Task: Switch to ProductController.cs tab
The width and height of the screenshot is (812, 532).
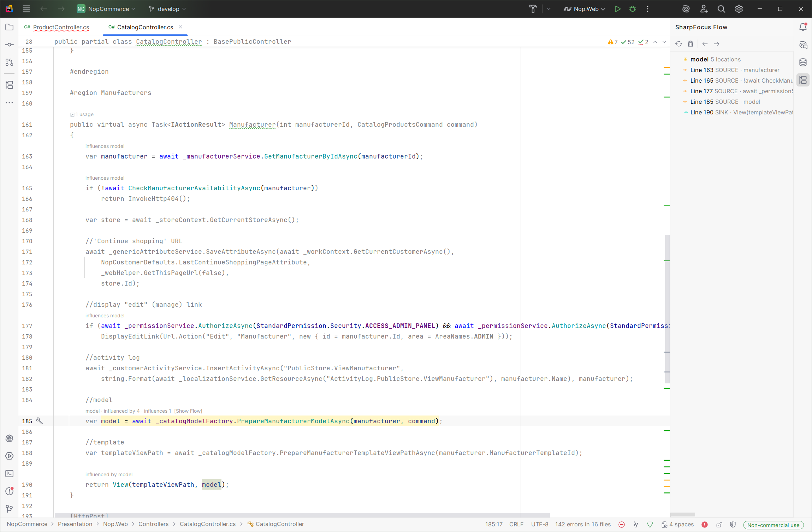Action: (x=61, y=27)
